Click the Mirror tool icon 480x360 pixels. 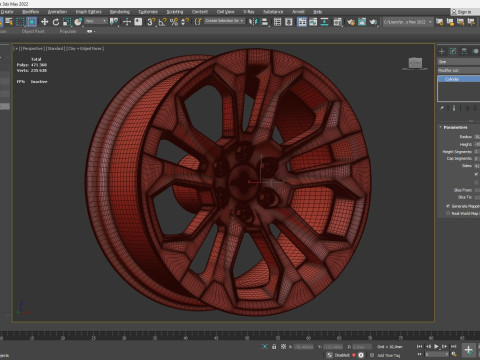click(253, 22)
